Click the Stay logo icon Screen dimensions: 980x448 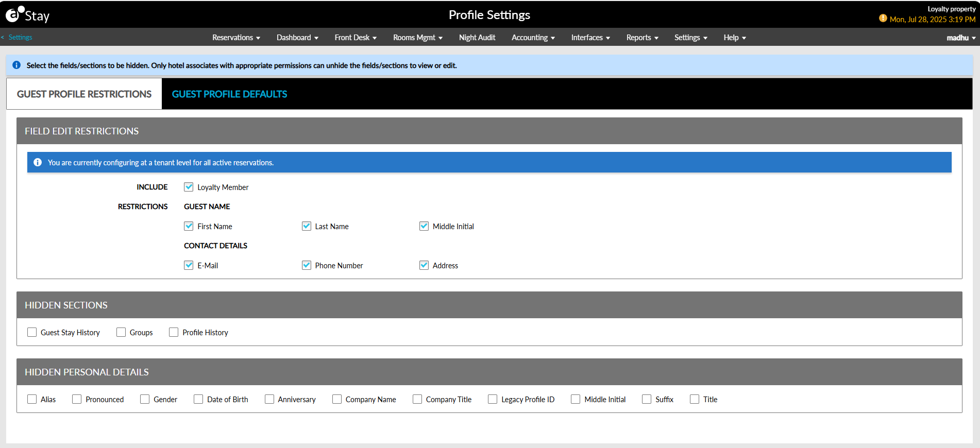(x=14, y=14)
